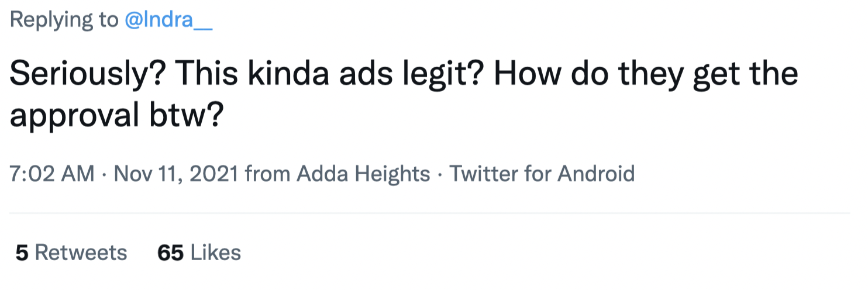Click the bold number 5 before Retweets
Screen dimensions: 868x290
(22, 253)
